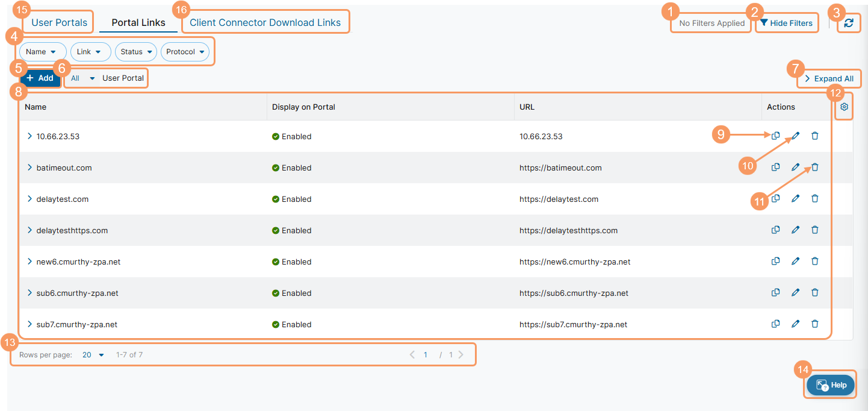
Task: Switch to the User Portals tab
Action: point(59,23)
